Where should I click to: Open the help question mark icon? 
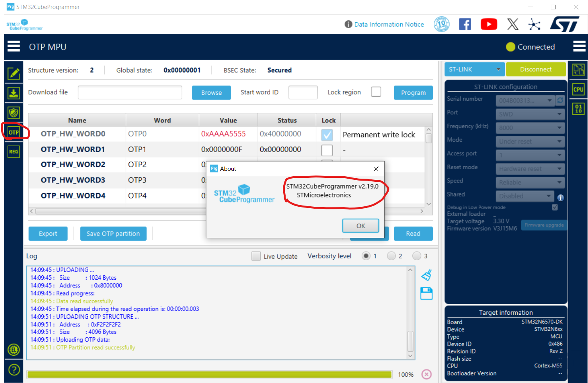point(14,369)
